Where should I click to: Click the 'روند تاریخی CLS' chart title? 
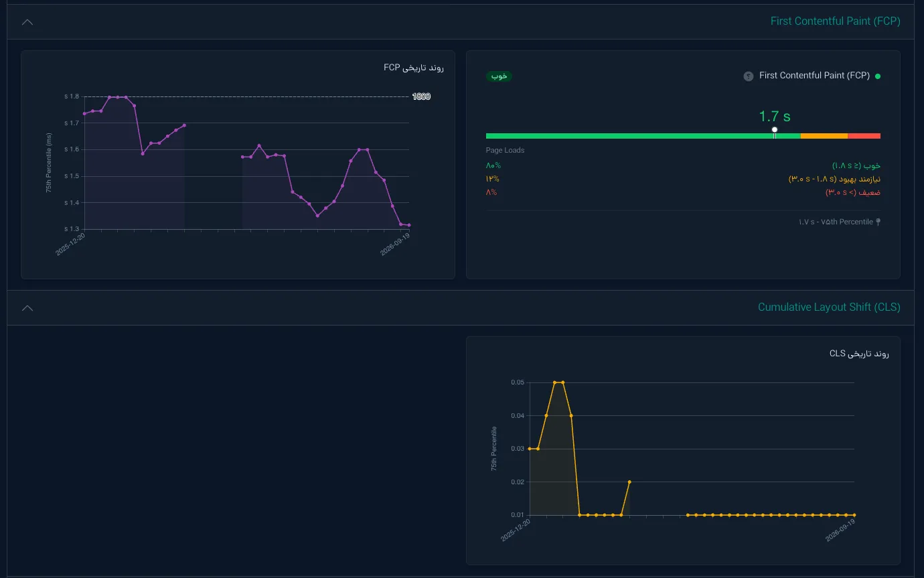859,353
